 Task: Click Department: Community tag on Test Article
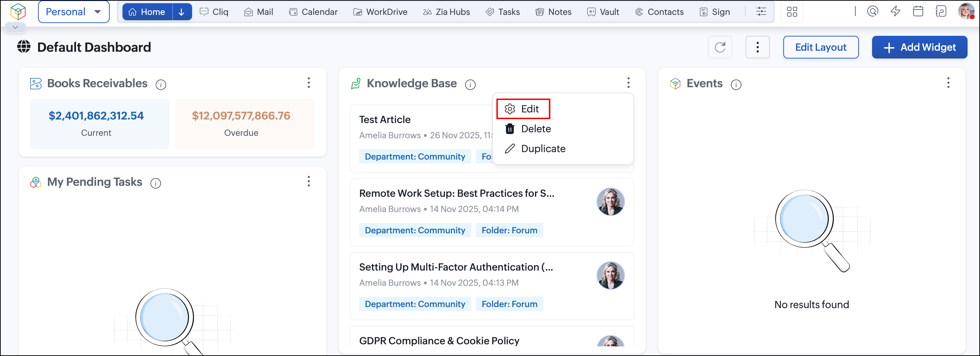pyautogui.click(x=415, y=156)
